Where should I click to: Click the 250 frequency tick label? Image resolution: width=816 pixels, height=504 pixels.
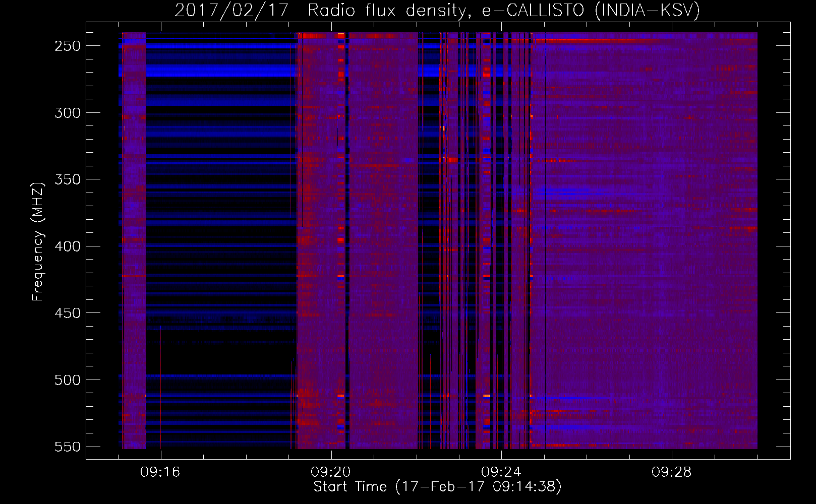(x=68, y=46)
